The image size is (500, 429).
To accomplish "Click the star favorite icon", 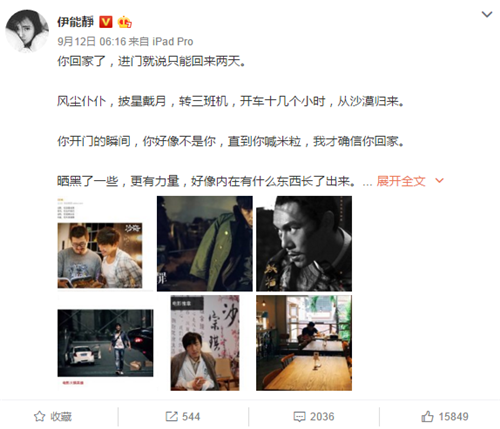I will click(39, 416).
